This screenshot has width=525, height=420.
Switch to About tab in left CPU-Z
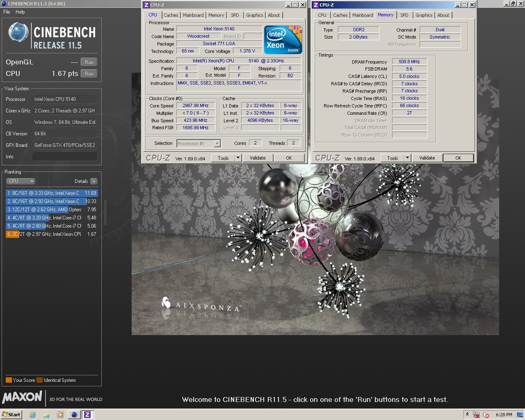(x=274, y=15)
